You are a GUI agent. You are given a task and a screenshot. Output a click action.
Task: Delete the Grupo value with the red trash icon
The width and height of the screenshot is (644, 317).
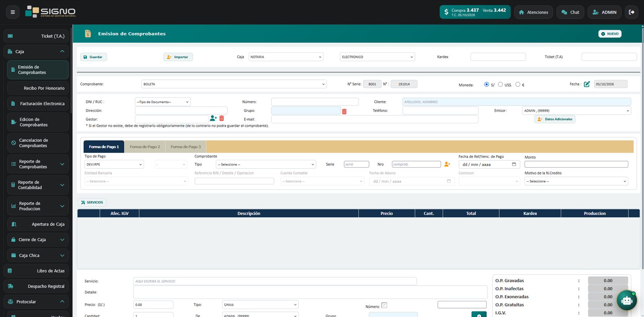pyautogui.click(x=344, y=112)
